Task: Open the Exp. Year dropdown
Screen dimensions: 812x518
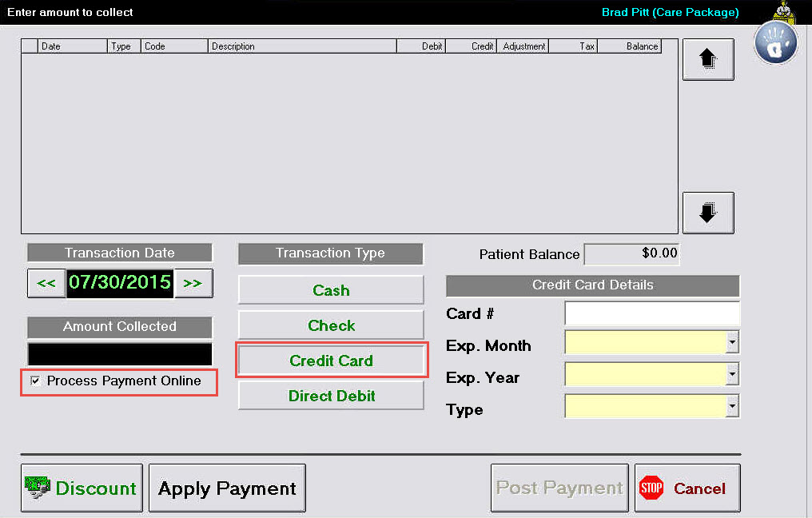Action: (732, 374)
